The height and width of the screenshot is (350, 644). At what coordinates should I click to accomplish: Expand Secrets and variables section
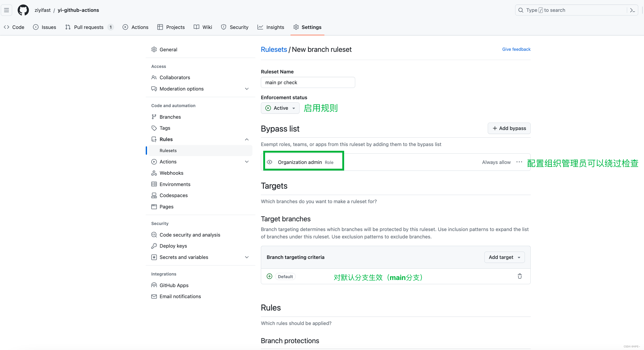247,257
